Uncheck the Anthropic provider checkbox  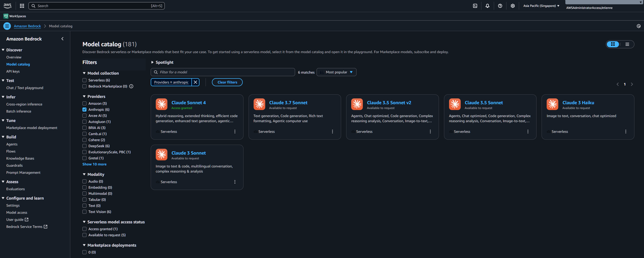coord(84,110)
